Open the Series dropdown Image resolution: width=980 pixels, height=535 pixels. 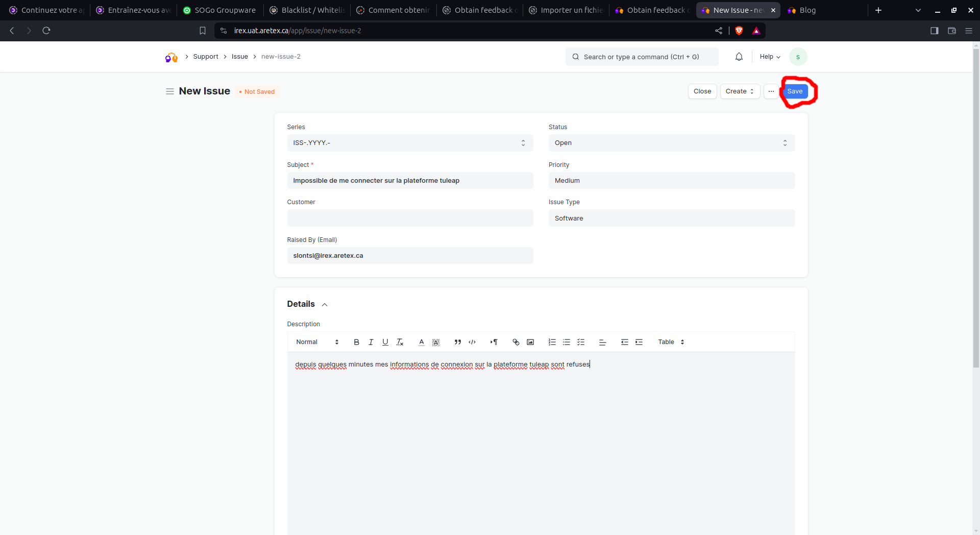pos(410,143)
